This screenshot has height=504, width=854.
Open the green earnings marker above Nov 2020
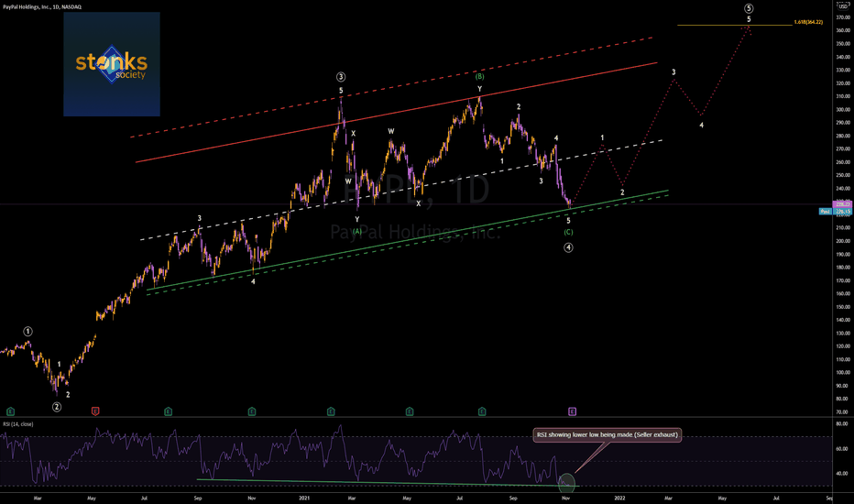252,411
